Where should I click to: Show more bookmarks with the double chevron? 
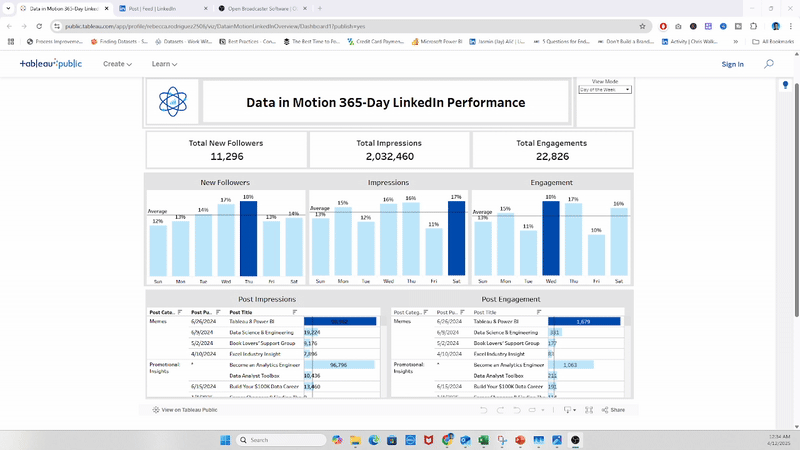[x=736, y=41]
